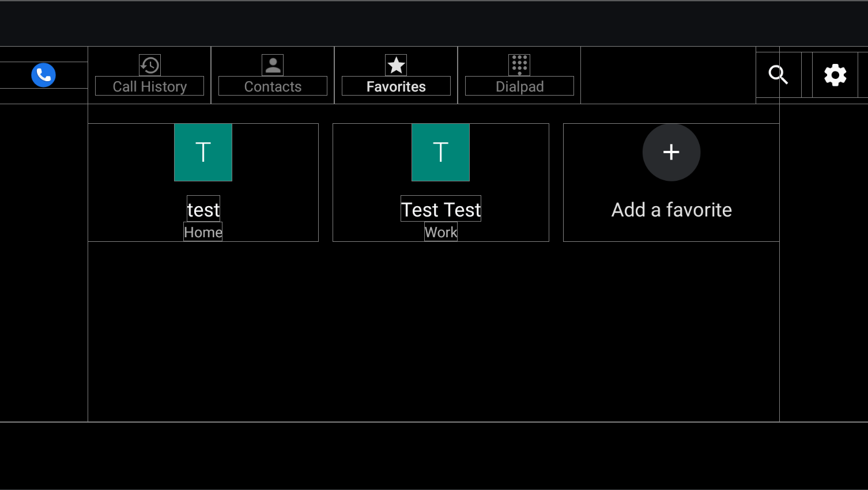Select the Contacts tab label
Viewport: 868px width, 490px height.
273,86
